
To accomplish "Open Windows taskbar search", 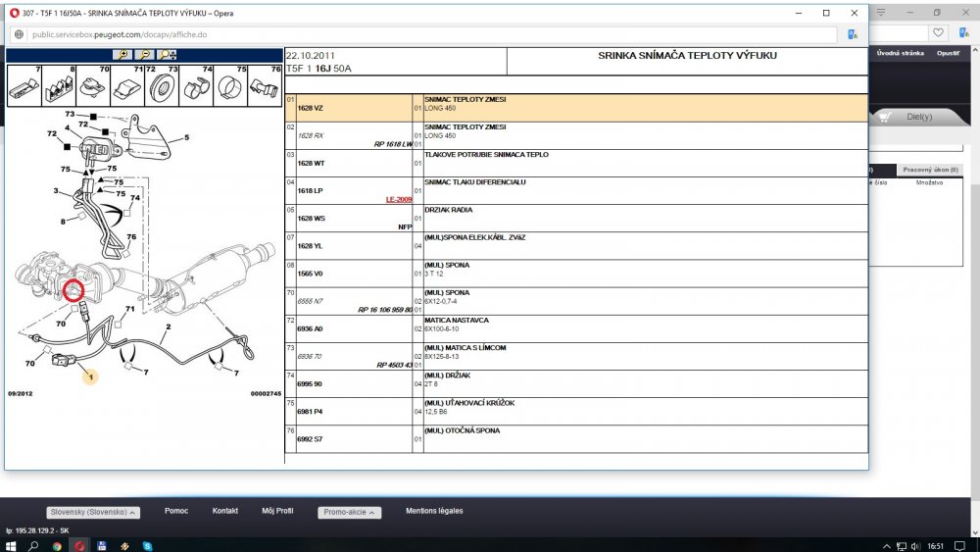I will click(x=33, y=546).
